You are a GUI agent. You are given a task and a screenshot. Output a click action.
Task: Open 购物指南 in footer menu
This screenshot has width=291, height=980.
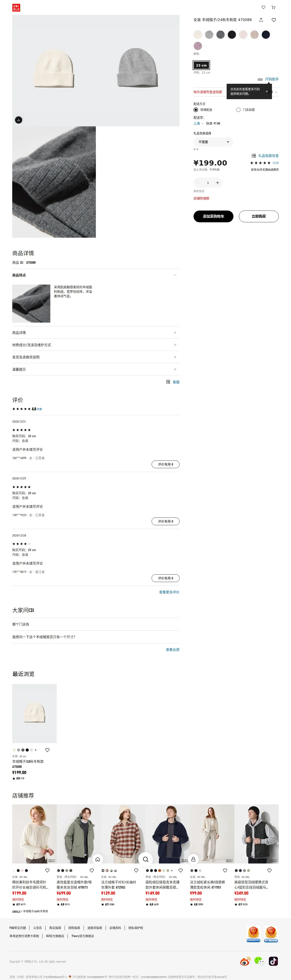click(x=55, y=927)
